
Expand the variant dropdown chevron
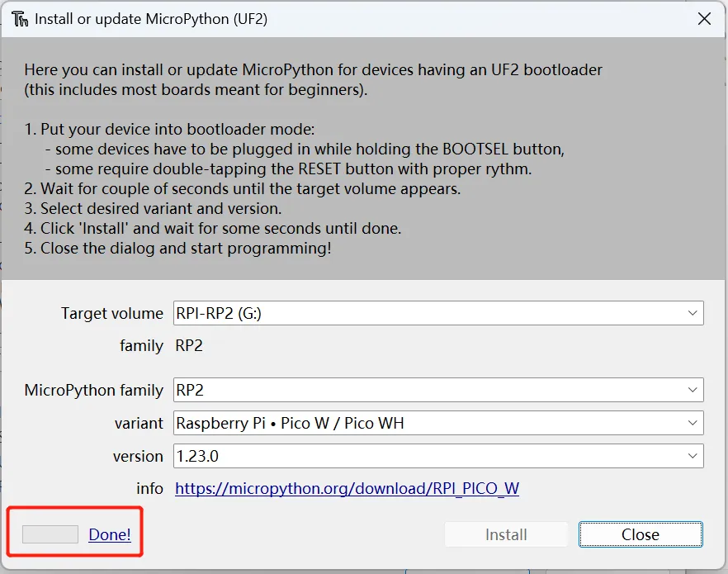tap(692, 423)
